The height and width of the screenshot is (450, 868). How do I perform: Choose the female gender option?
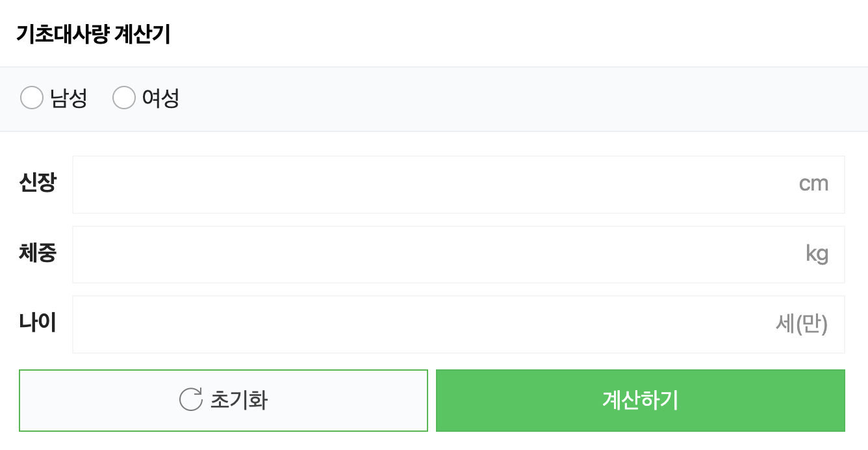pyautogui.click(x=123, y=97)
